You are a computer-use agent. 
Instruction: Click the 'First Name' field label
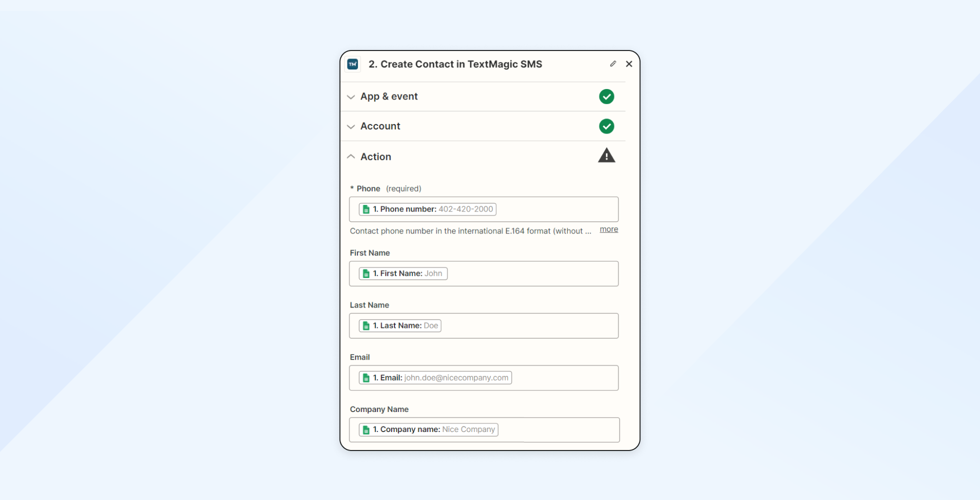click(369, 253)
